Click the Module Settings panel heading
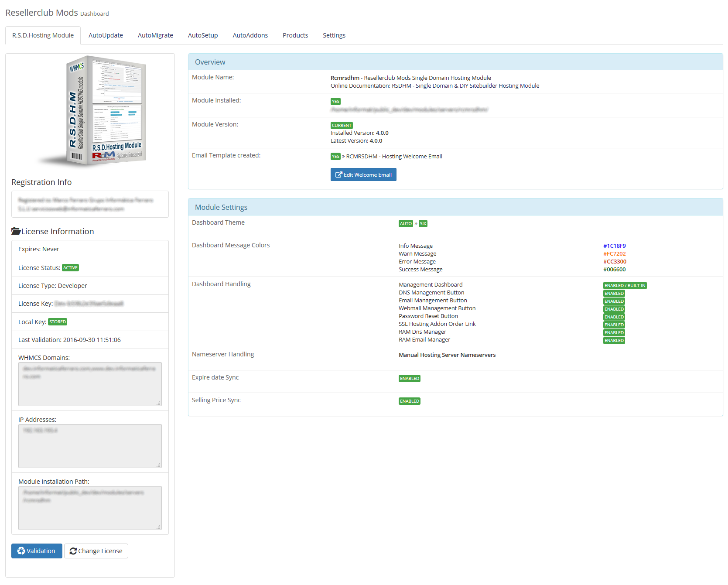The width and height of the screenshot is (728, 585). point(455,207)
